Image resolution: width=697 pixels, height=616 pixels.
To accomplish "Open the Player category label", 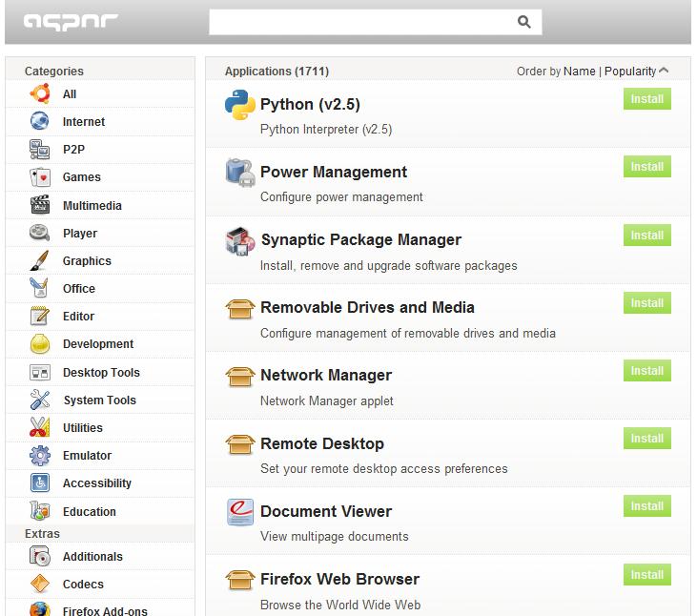I will (80, 234).
